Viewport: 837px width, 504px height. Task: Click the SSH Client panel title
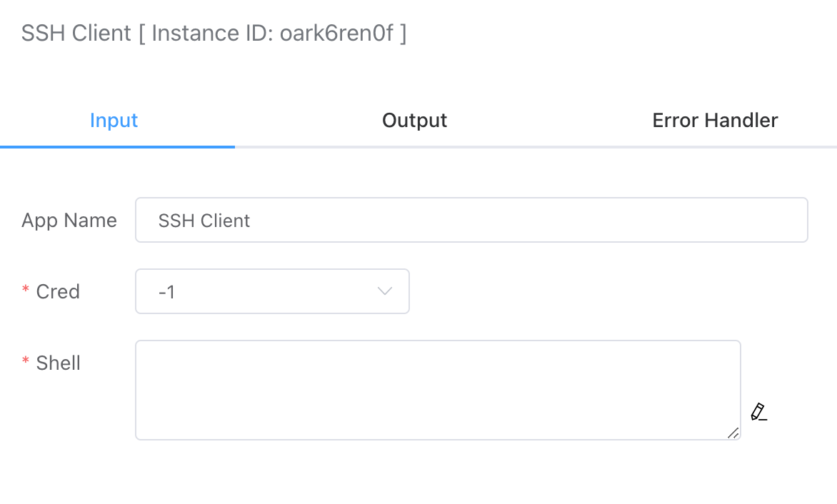(76, 34)
